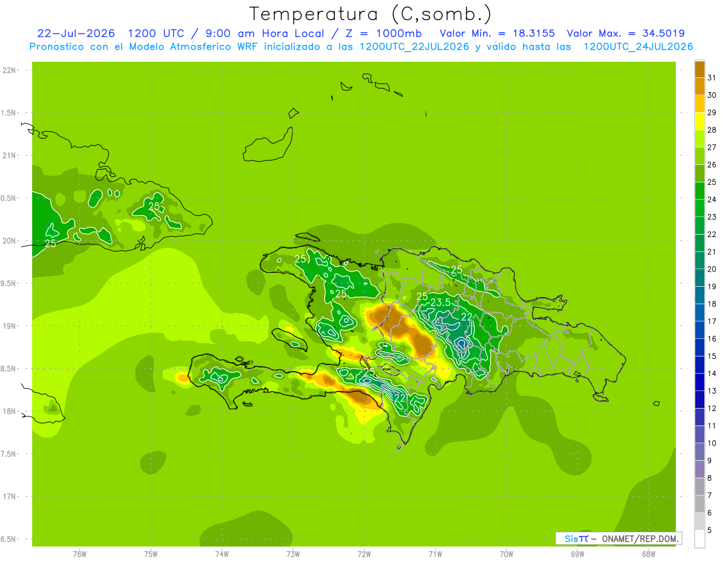
Task: Click "Valor Max. = 34.5019" text
Action: tap(626, 33)
